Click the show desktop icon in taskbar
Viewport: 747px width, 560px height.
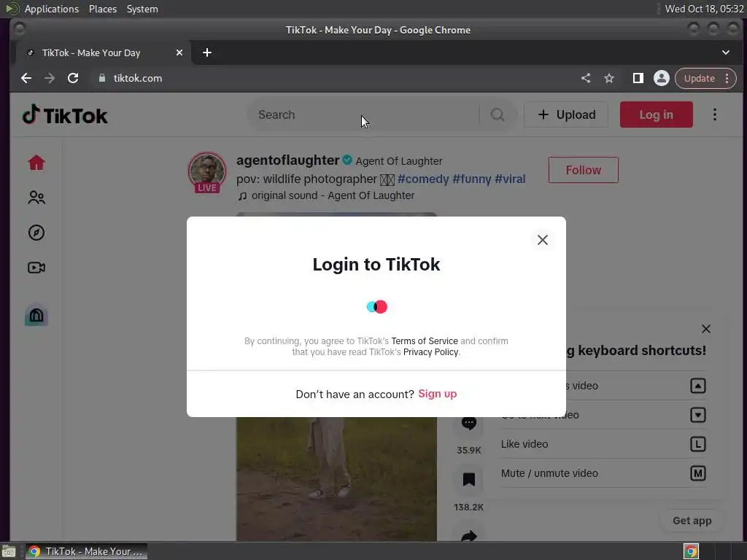(9, 552)
